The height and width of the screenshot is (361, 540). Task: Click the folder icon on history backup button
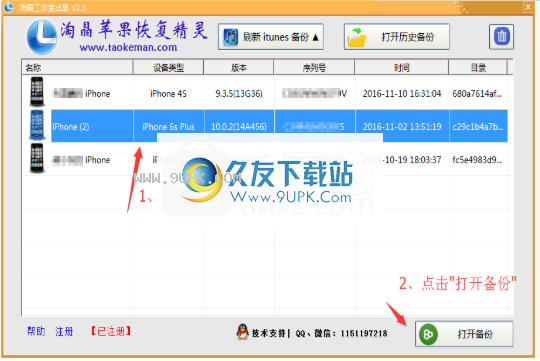tap(357, 37)
